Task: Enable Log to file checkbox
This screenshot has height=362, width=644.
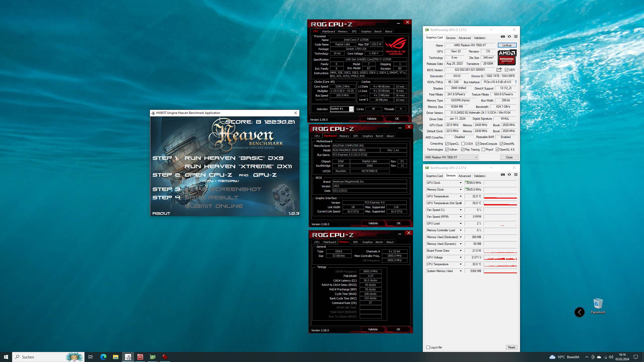Action: tap(428, 347)
